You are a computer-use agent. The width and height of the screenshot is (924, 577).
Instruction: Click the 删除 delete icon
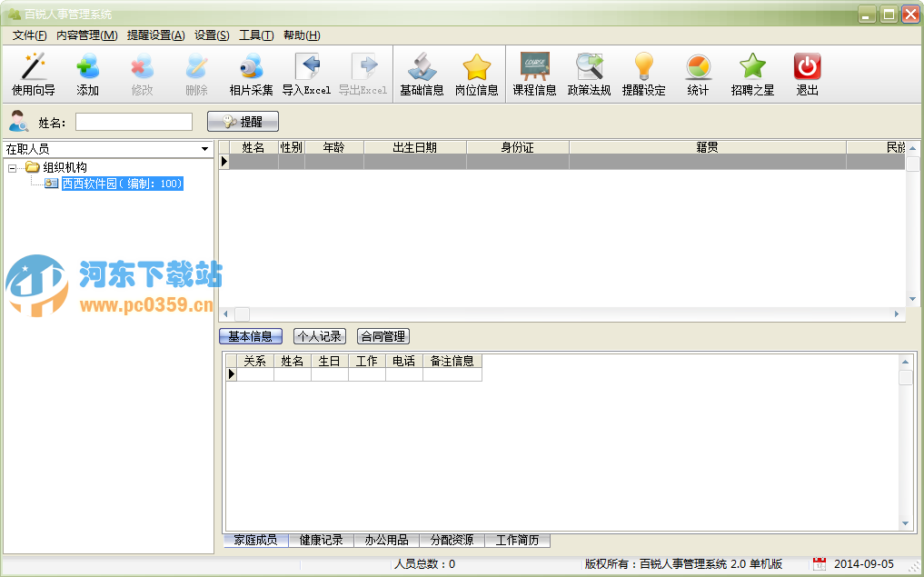(x=196, y=66)
